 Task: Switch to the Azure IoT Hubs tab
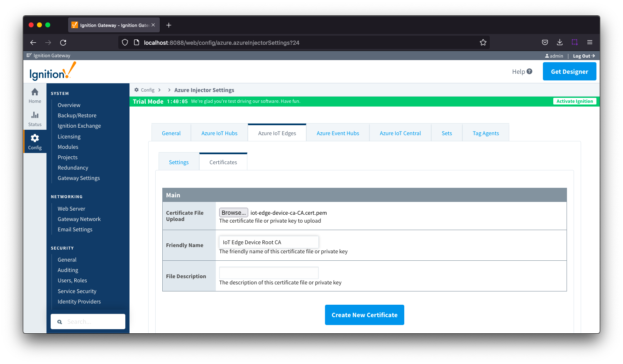click(x=219, y=133)
